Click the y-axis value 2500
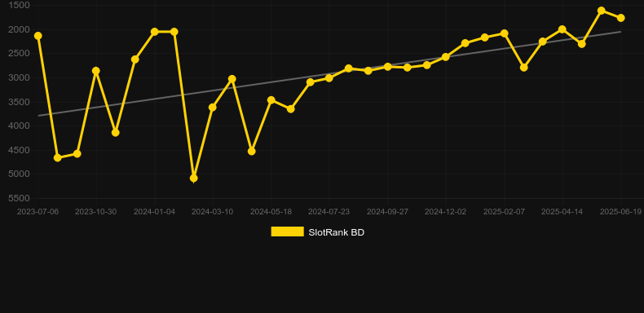The width and height of the screenshot is (644, 313). point(20,54)
